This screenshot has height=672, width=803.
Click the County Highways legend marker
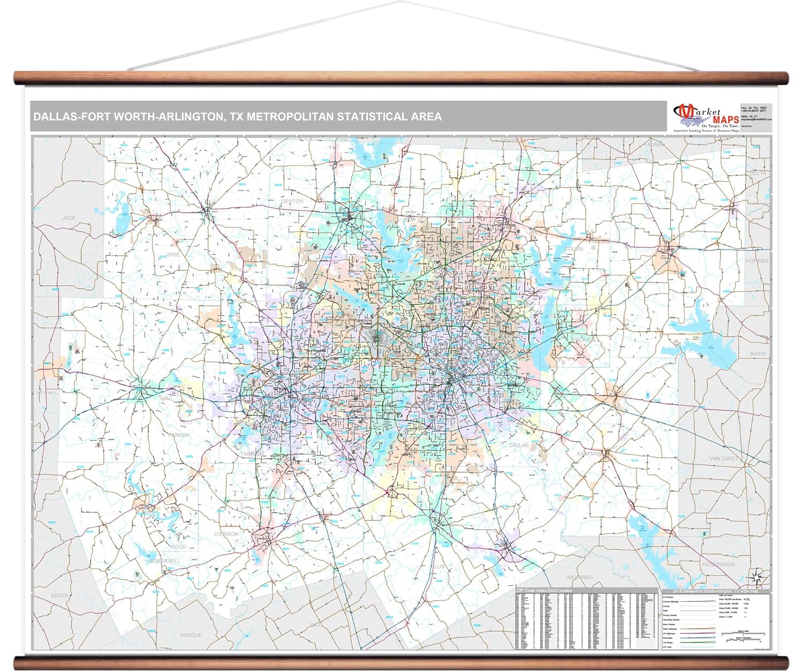point(698,601)
